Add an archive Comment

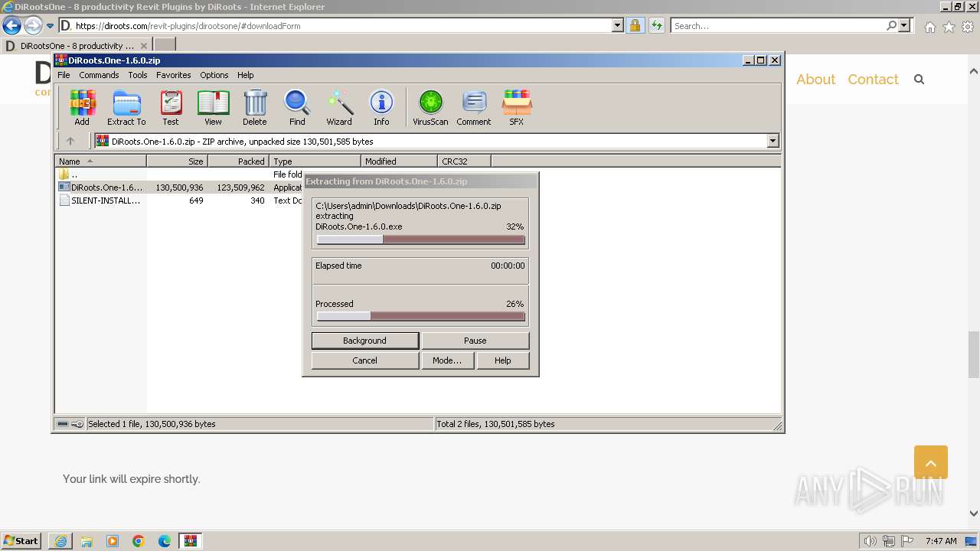(x=474, y=107)
